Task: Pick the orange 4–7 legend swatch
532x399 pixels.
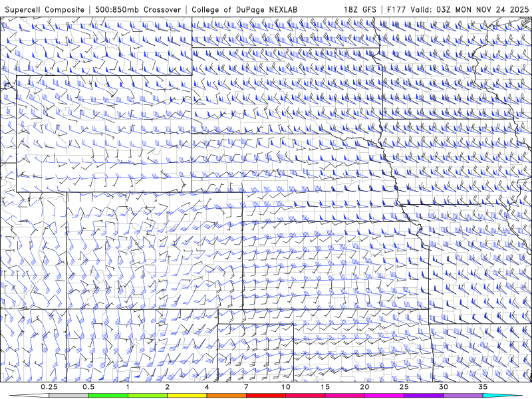Action: 226,396
